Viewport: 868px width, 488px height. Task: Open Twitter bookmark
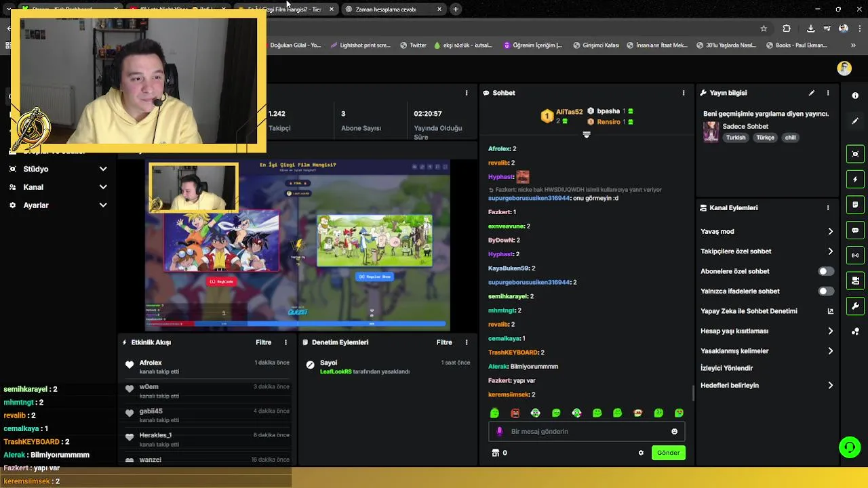coord(413,45)
